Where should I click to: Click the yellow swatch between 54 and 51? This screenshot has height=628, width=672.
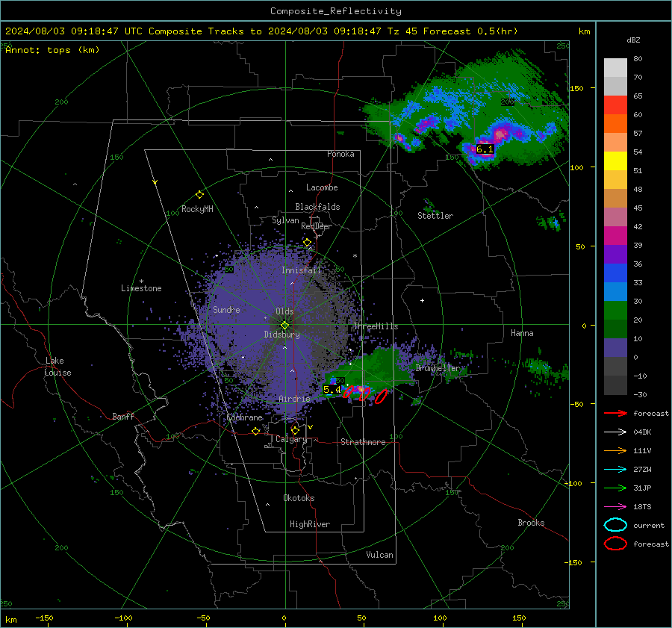615,161
